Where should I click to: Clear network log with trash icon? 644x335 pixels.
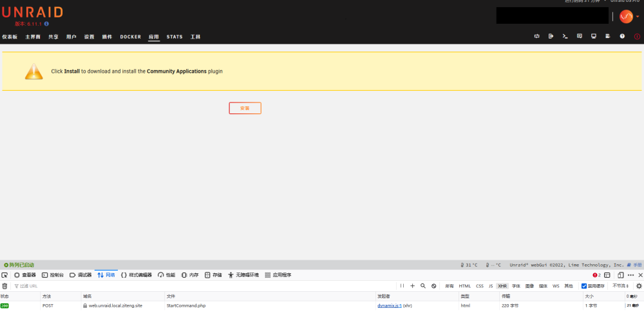[x=5, y=286]
